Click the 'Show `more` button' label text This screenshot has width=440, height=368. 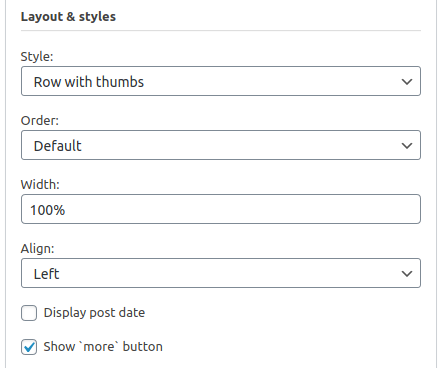pyautogui.click(x=103, y=347)
